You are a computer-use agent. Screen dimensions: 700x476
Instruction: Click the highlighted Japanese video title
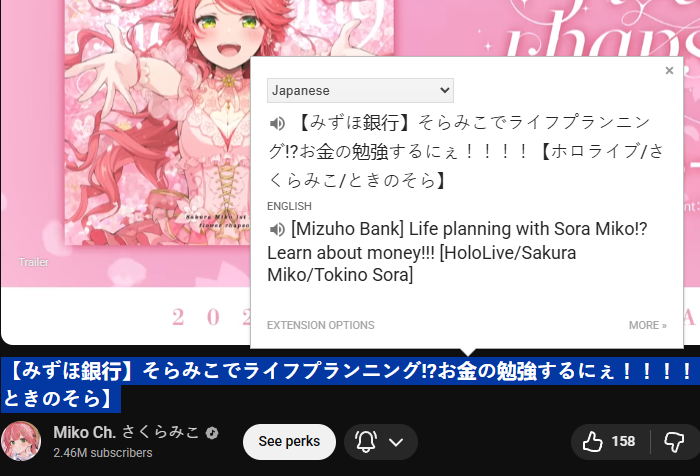[350, 385]
